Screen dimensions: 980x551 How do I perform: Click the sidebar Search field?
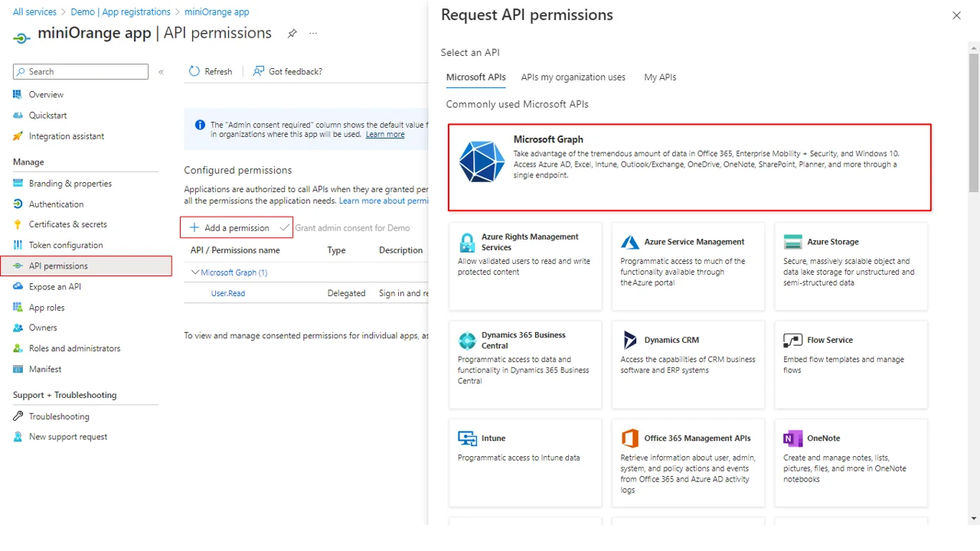pos(80,72)
